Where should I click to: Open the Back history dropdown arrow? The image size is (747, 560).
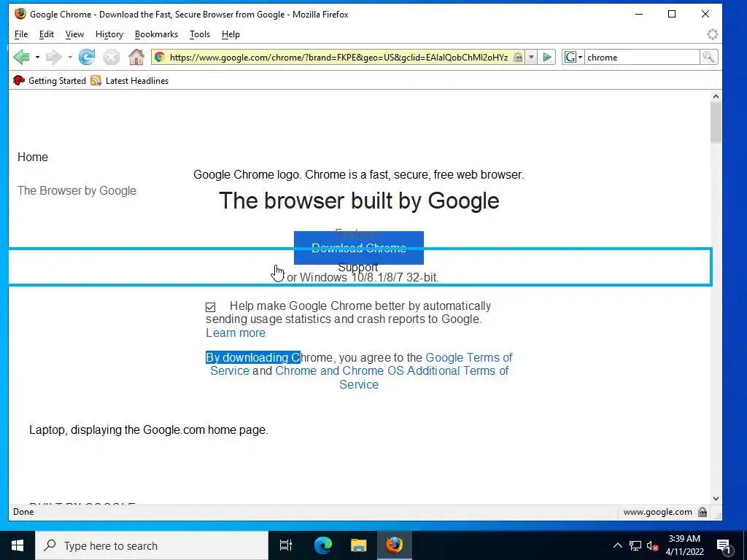coord(37,57)
